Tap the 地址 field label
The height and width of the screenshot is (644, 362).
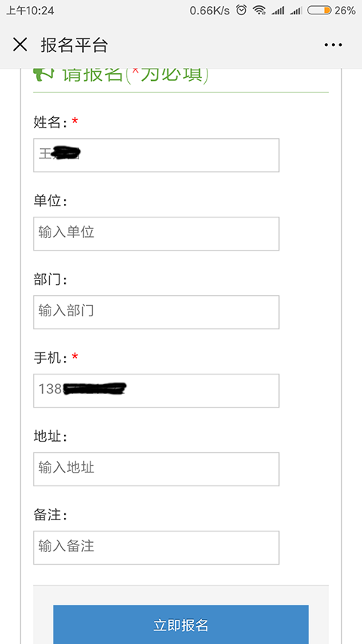click(50, 436)
